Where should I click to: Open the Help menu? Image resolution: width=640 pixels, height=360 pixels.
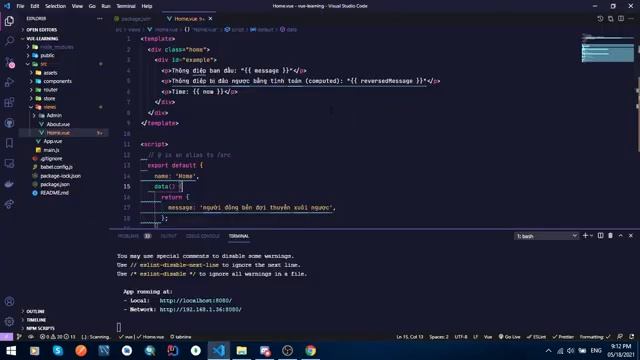(147, 6)
